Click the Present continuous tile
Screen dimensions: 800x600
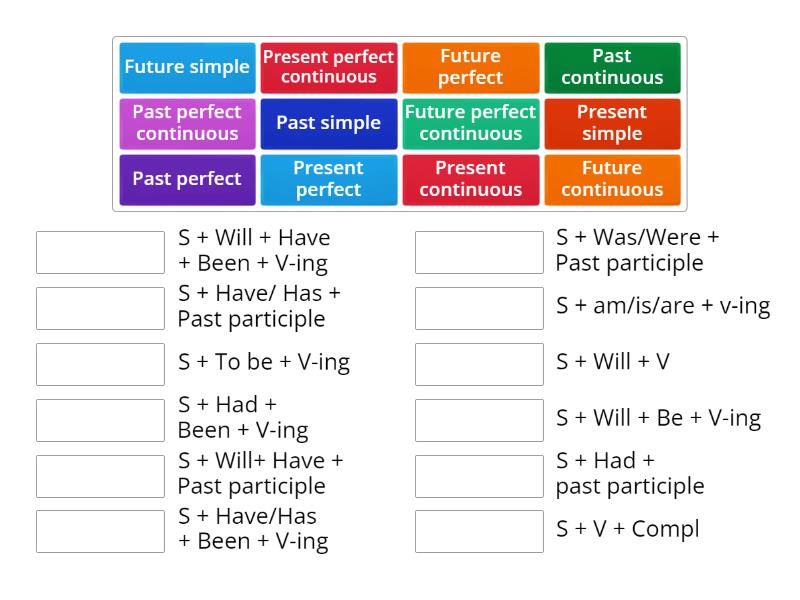[470, 179]
